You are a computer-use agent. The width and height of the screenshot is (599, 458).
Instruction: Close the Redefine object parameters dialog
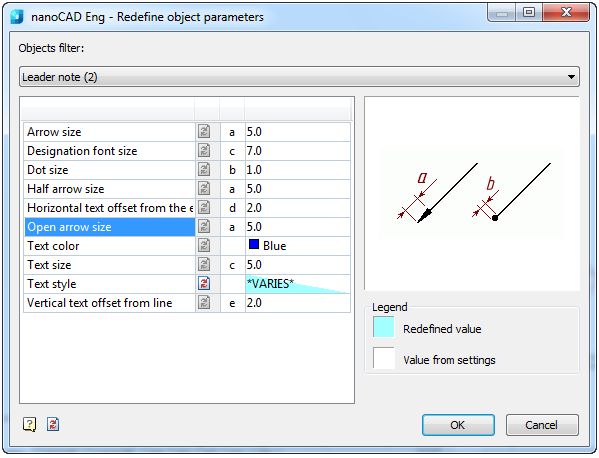click(x=566, y=13)
